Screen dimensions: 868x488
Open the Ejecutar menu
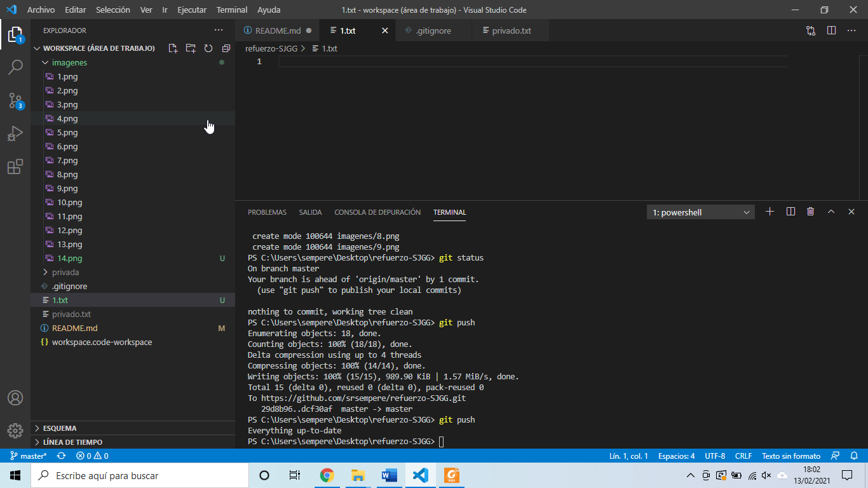(192, 10)
